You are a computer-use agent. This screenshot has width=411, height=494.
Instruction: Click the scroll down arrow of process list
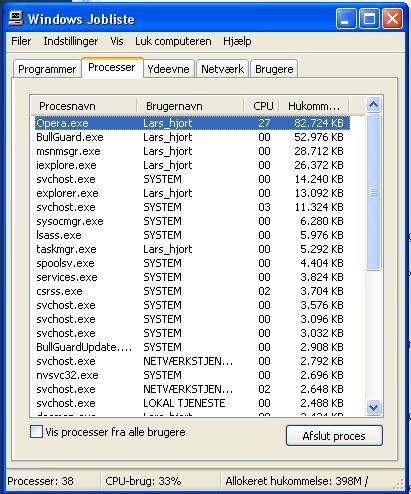click(373, 407)
